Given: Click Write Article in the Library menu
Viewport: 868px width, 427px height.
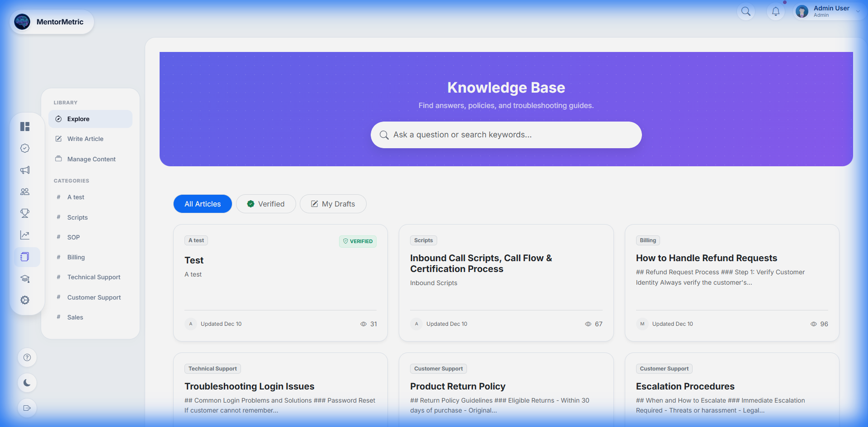Looking at the screenshot, I should pyautogui.click(x=85, y=139).
